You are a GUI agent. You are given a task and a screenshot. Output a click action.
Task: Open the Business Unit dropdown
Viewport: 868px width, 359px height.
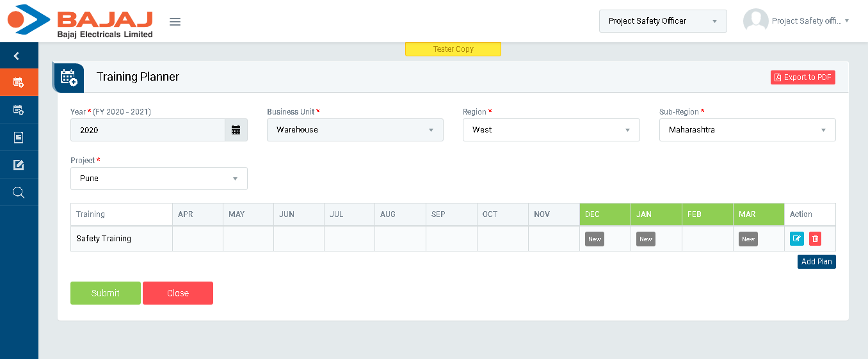coord(355,130)
